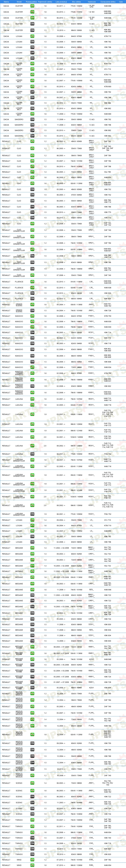Select engine code cell 'K4M 804'
Viewport: 126px width, 868px height.
pyautogui.click(x=107, y=177)
